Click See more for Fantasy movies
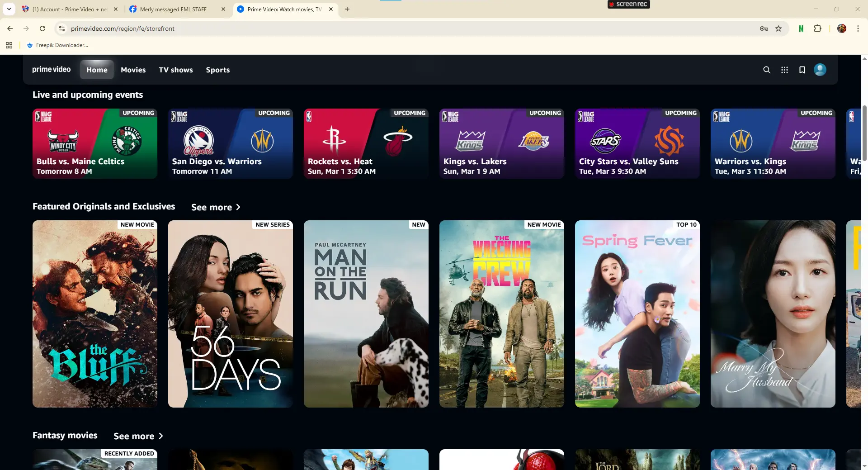 coord(138,436)
